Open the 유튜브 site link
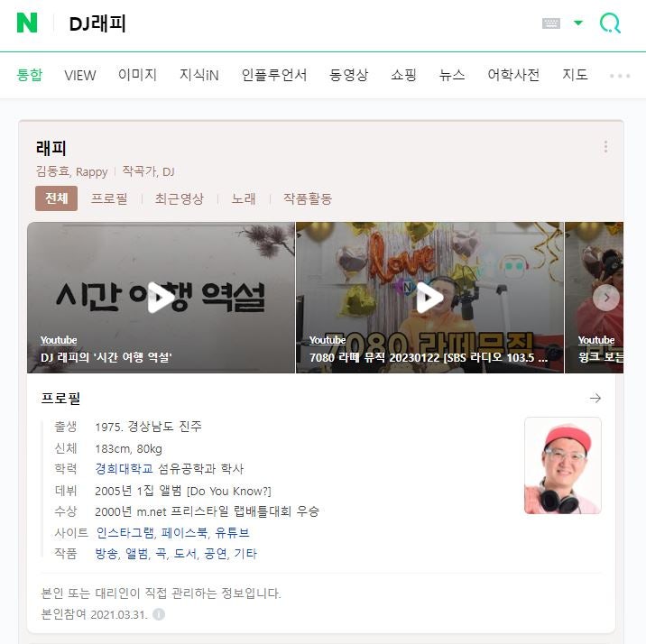Screen dimensions: 646x644 233,532
